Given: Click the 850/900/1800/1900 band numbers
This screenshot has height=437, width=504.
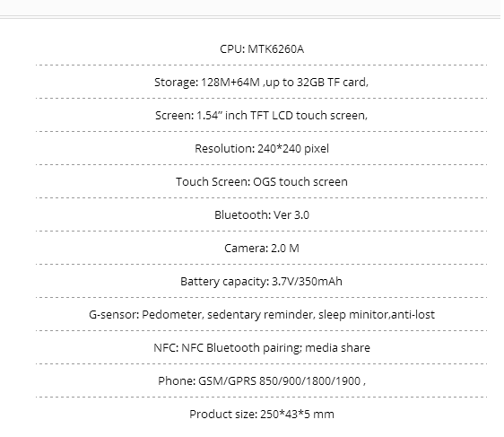Looking at the screenshot, I should click(x=309, y=381).
